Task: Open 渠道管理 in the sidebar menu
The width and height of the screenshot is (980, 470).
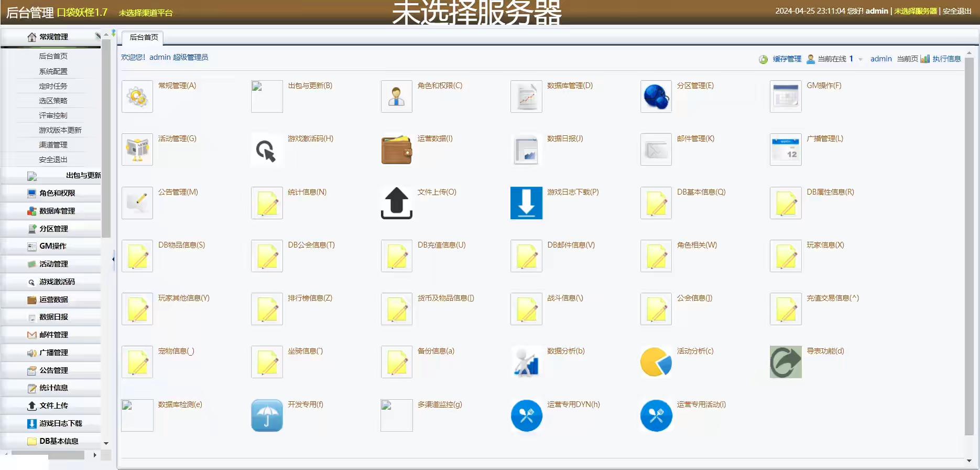Action: pos(53,145)
